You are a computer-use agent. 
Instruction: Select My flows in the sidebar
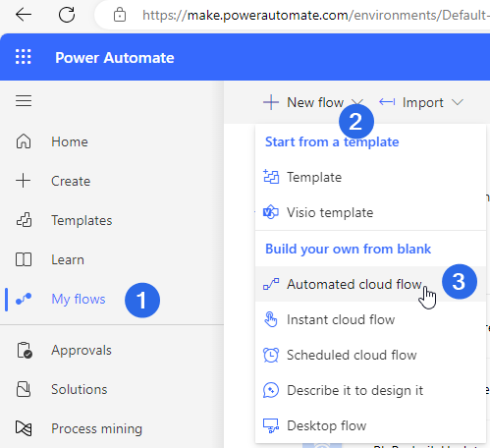(79, 299)
